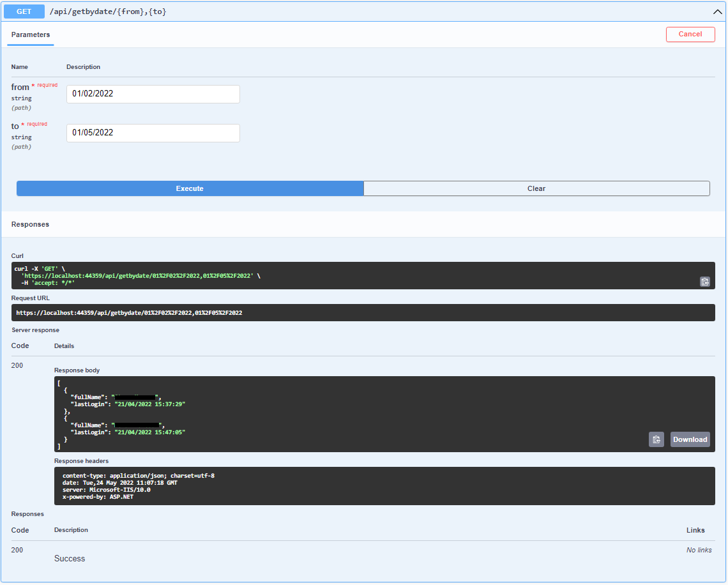Copy the curl command to clipboard
Image resolution: width=728 pixels, height=585 pixels.
click(704, 282)
